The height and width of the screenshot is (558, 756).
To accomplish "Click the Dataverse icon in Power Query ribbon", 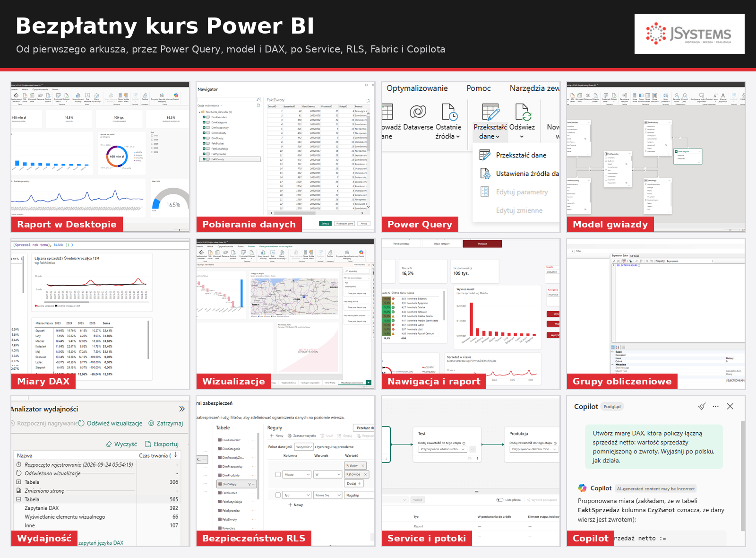I will [418, 112].
